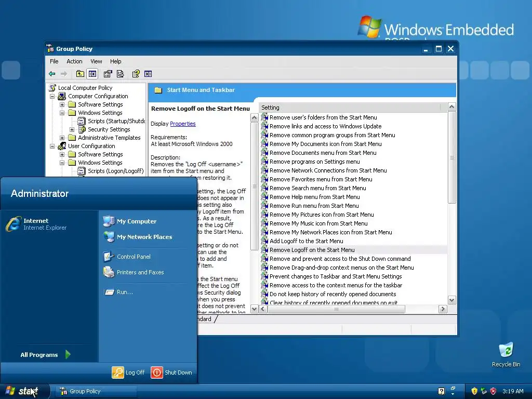The height and width of the screenshot is (399, 532).
Task: Click the red shield alert tray icon
Action: coord(494,391)
